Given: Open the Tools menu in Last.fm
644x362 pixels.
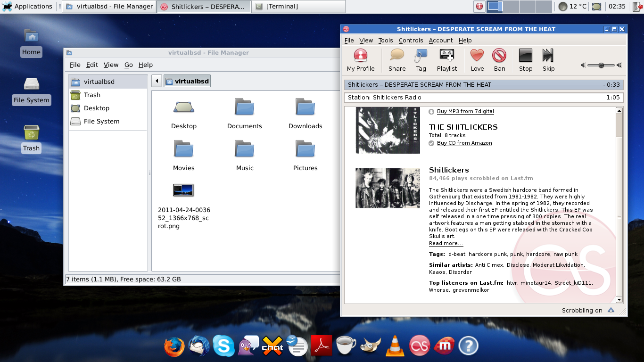Looking at the screenshot, I should pyautogui.click(x=386, y=41).
